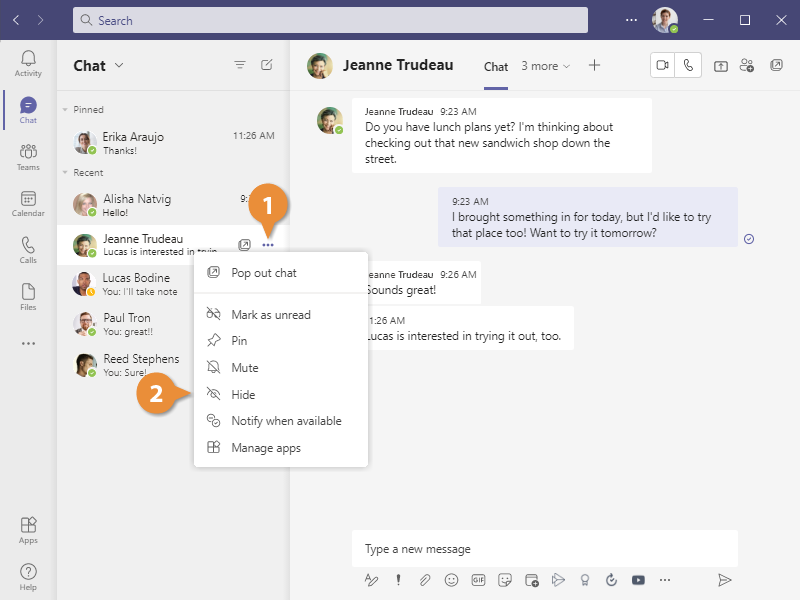
Task: Start an audio call with Jeanne
Action: click(688, 65)
